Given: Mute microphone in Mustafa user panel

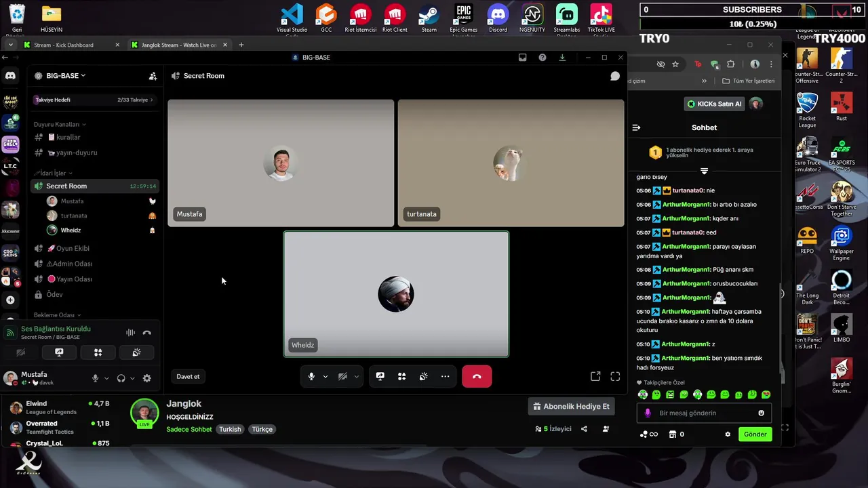Looking at the screenshot, I should (x=96, y=378).
